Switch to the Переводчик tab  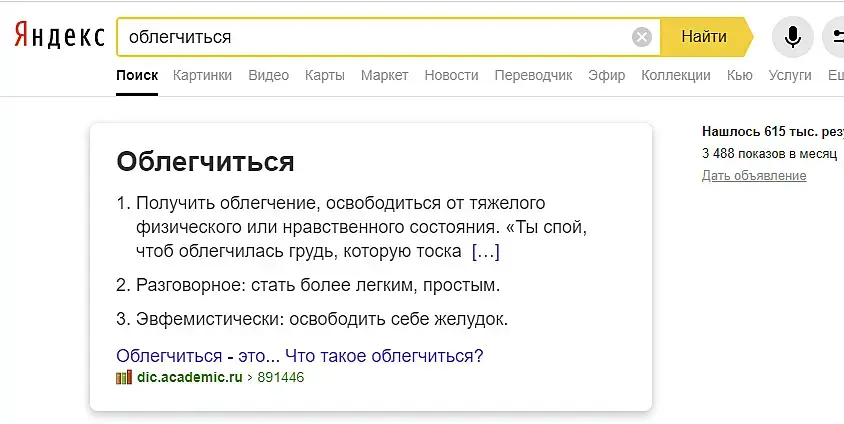[533, 75]
